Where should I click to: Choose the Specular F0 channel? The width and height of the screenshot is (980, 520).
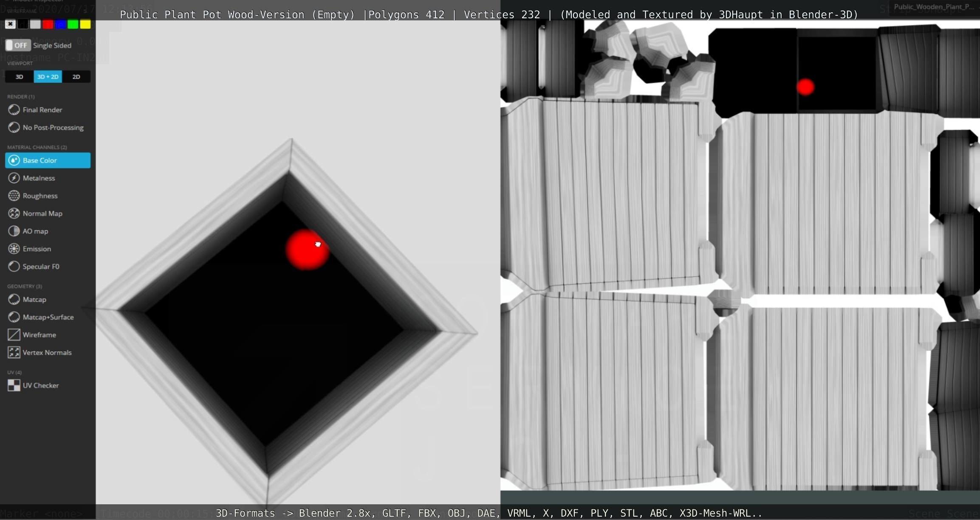[x=41, y=267]
